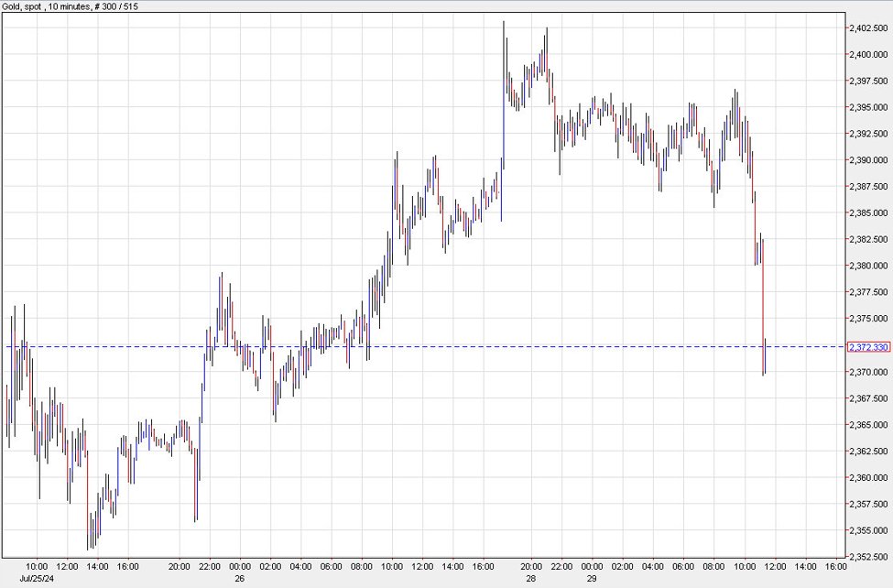Screen dimensions: 893x588
Task: Click the price axis area on the right edge
Action: (866, 275)
